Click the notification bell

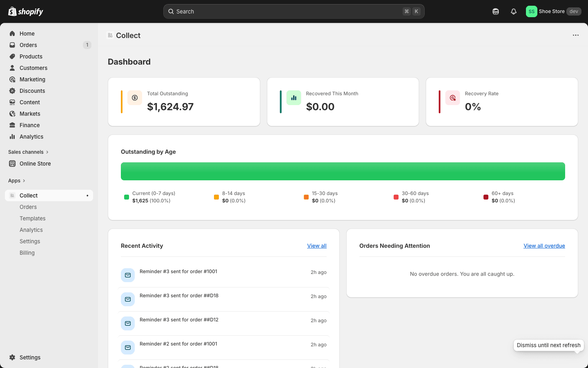(x=514, y=11)
